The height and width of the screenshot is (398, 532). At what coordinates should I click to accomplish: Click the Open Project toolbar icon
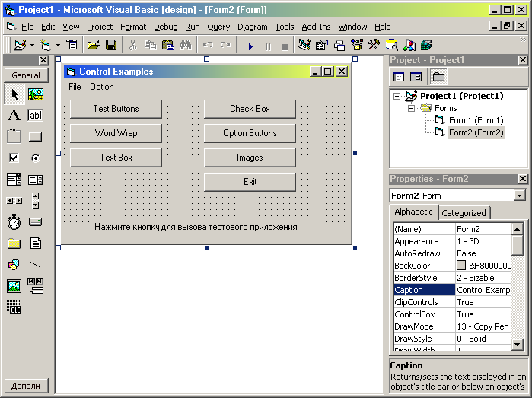click(x=94, y=45)
